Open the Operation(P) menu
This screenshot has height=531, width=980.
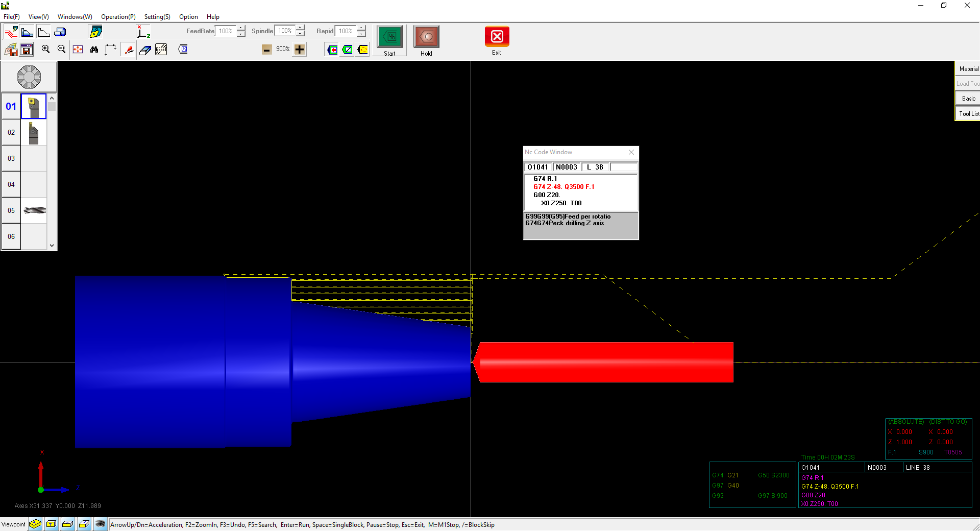click(x=118, y=17)
